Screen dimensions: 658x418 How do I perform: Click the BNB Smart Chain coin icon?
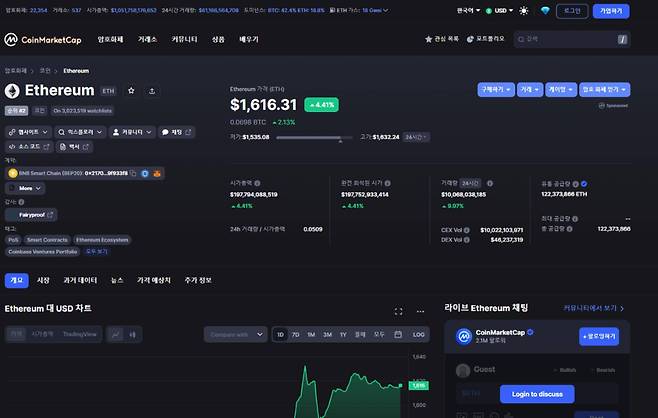(13, 173)
